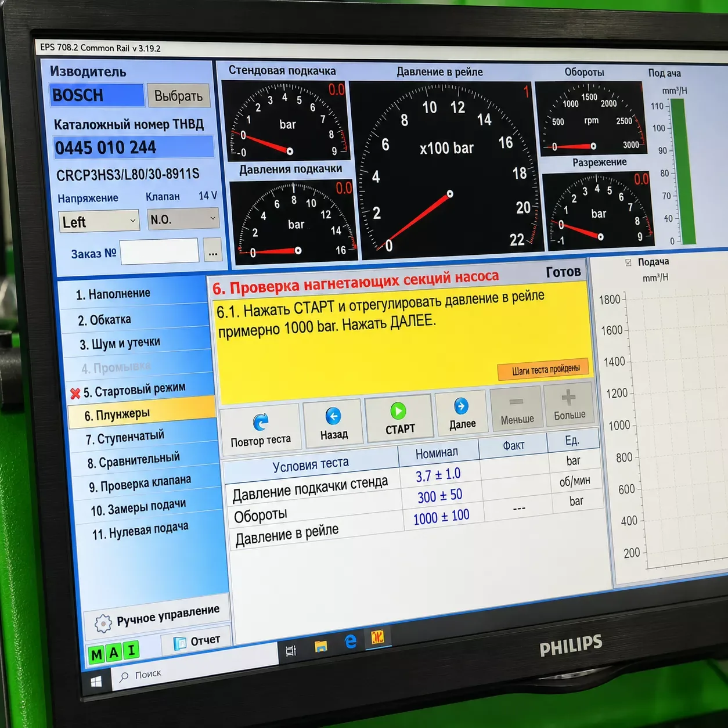
Task: Open the Отчет report button
Action: (x=197, y=641)
